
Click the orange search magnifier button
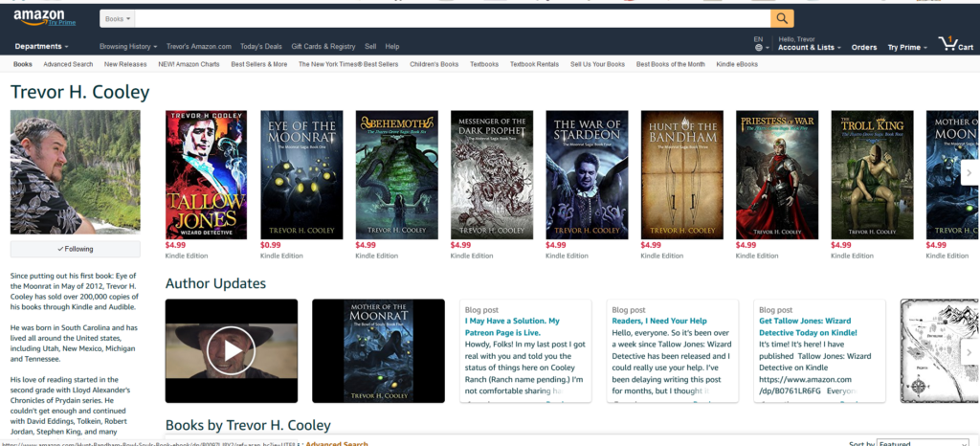782,19
